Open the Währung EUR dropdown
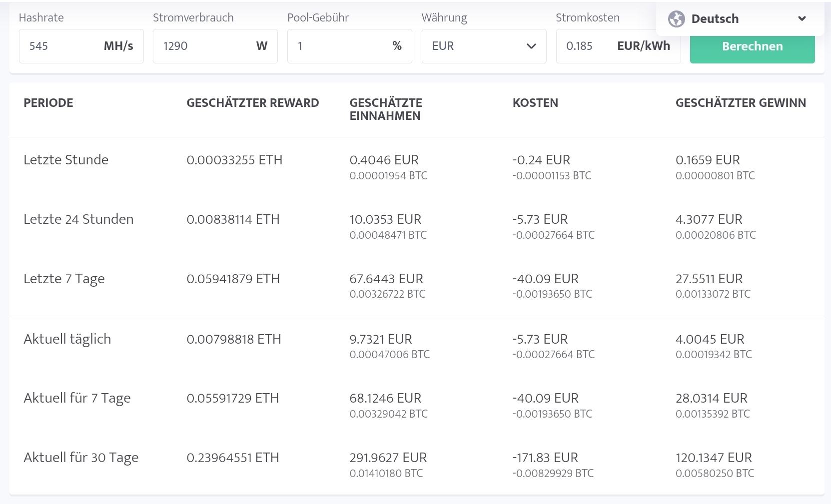Image resolution: width=831 pixels, height=504 pixels. click(483, 46)
